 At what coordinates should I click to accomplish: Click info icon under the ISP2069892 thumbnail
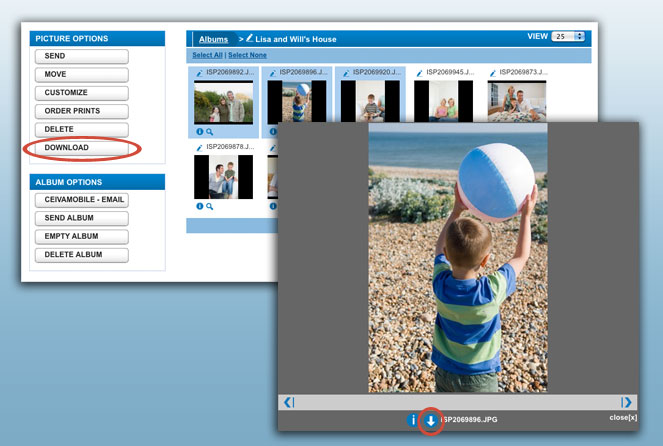tap(200, 132)
